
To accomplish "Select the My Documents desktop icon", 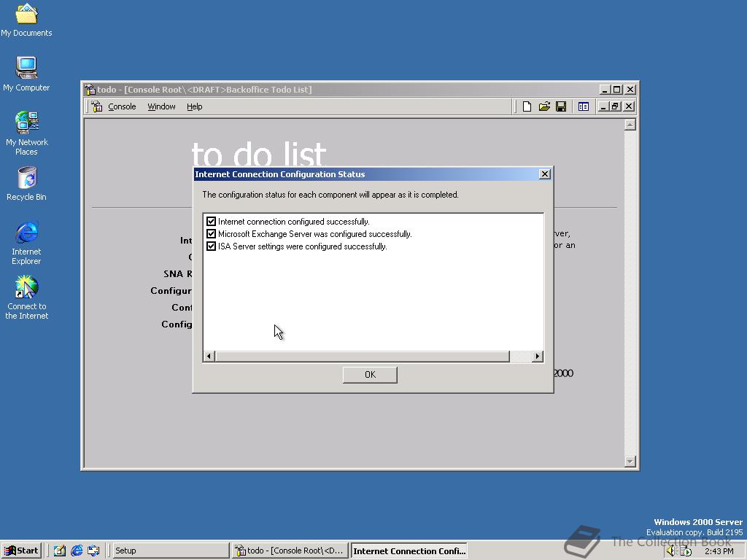I will tap(26, 20).
